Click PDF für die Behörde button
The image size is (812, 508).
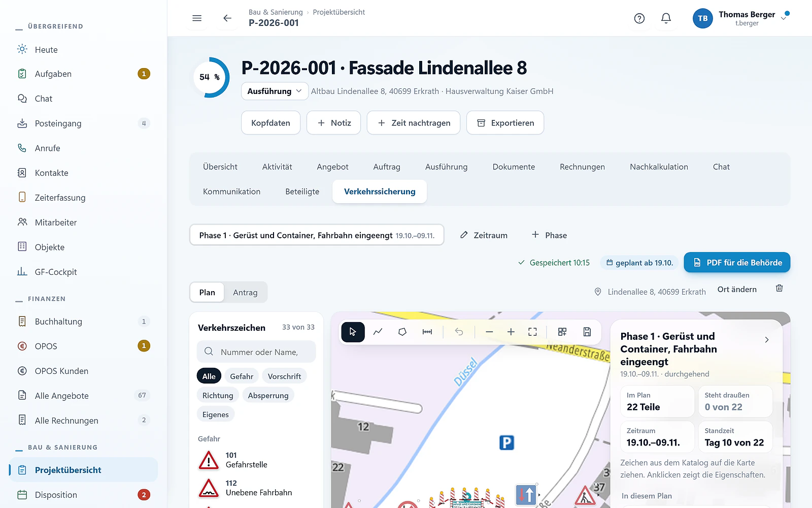[737, 262]
